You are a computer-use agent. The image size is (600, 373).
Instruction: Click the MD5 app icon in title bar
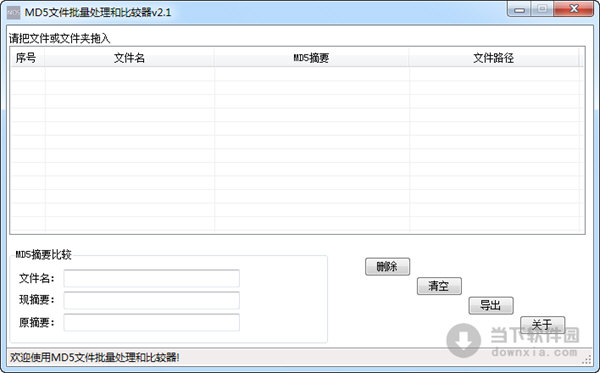(13, 13)
